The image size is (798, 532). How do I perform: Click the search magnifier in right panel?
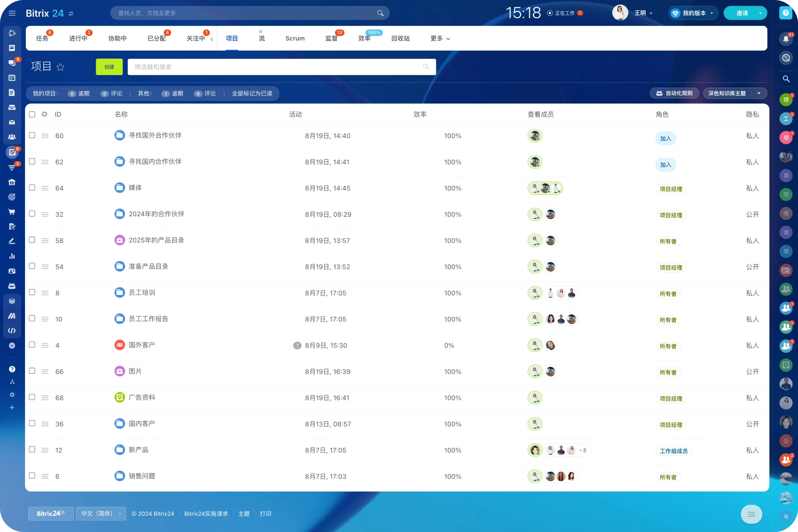click(x=786, y=79)
